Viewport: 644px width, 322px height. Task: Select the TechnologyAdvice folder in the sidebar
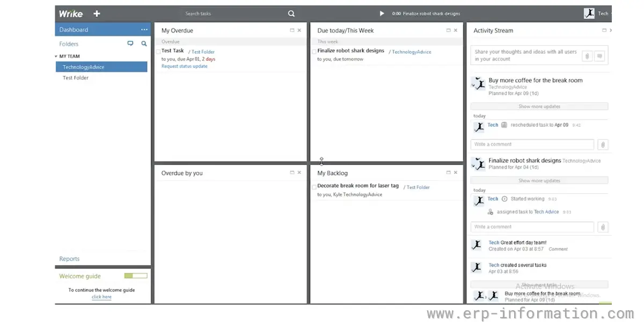pos(101,67)
